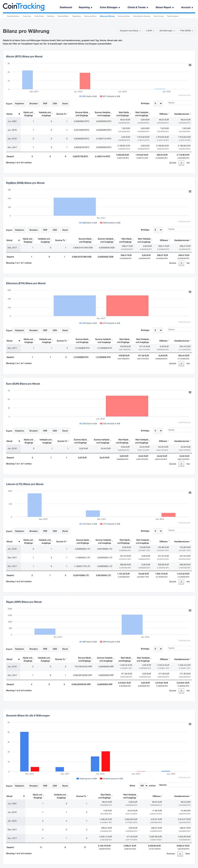Open the Account menu
This screenshot has height=868, width=198.
(187, 7)
